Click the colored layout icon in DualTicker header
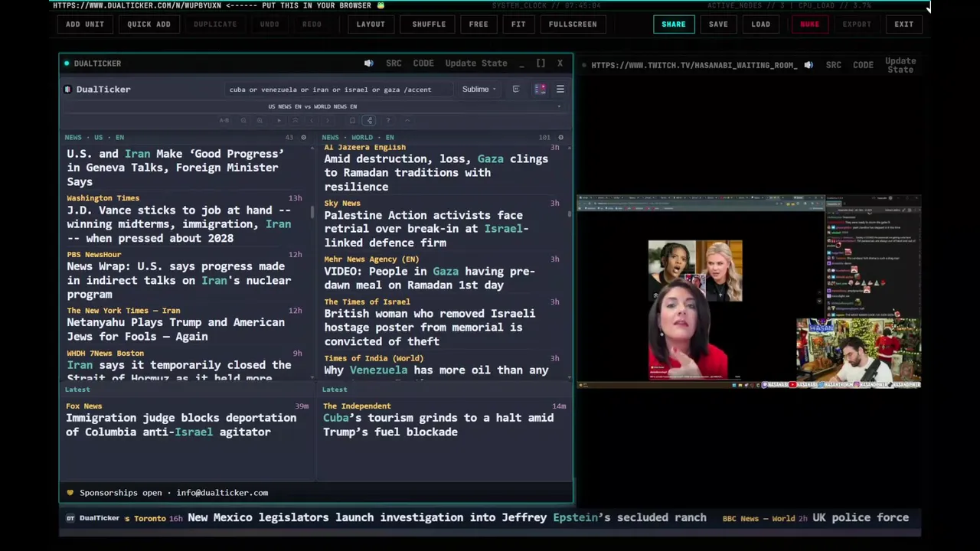This screenshot has height=551, width=980. [x=540, y=90]
